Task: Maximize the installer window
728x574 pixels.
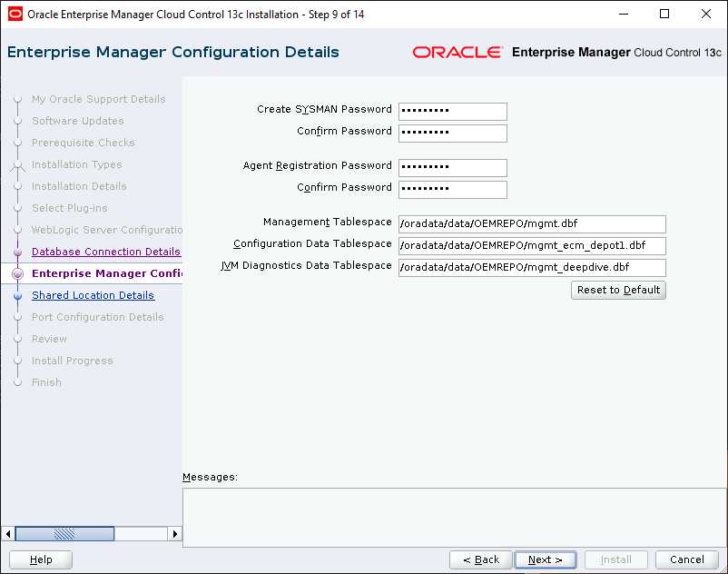Action: click(x=664, y=14)
